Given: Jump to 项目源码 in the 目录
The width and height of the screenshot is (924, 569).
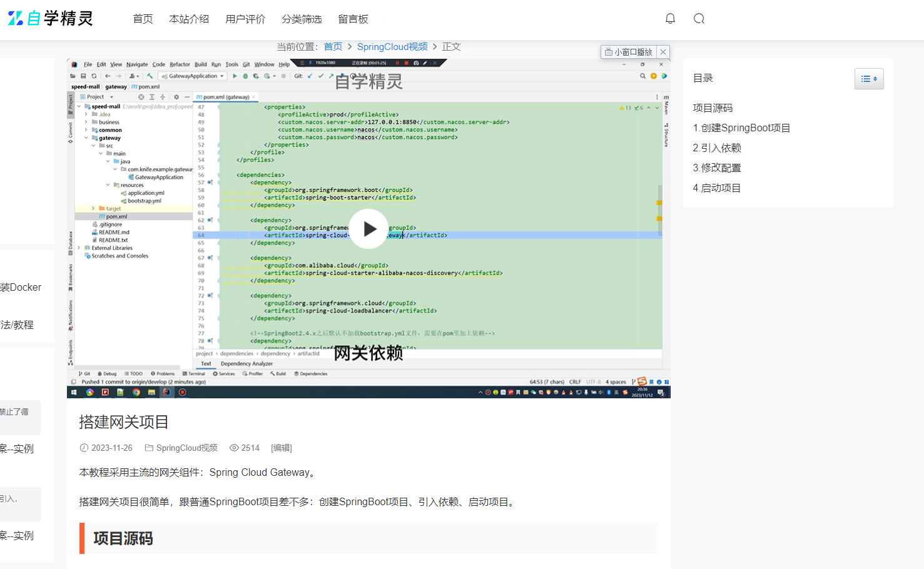Looking at the screenshot, I should coord(713,108).
